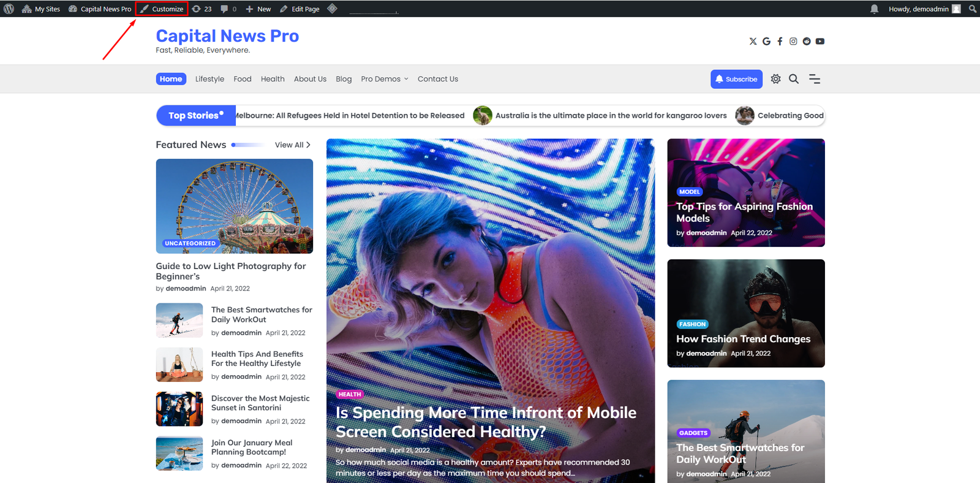Open the Facebook social icon
This screenshot has width=980, height=483.
[780, 41]
